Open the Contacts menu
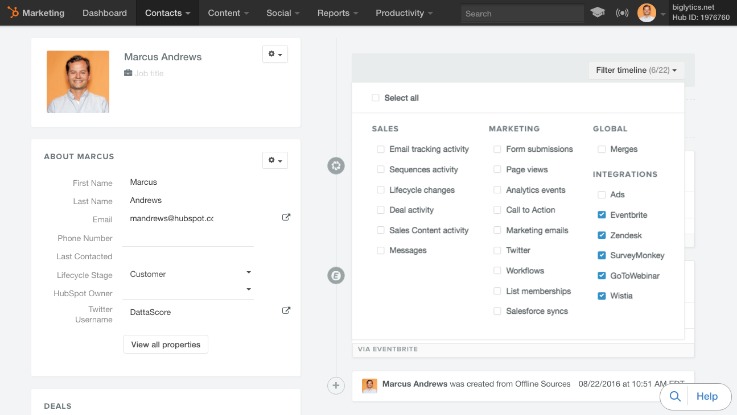This screenshot has width=737, height=415. click(166, 14)
